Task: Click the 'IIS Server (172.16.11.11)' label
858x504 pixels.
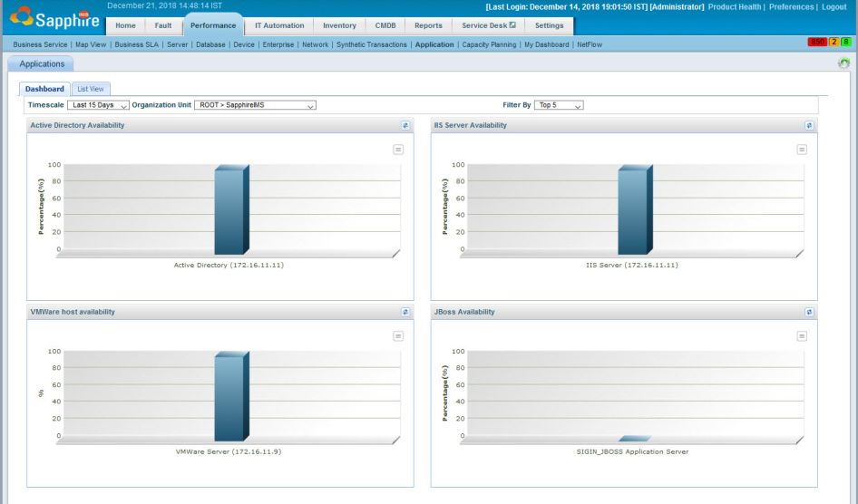Action: pyautogui.click(x=632, y=265)
